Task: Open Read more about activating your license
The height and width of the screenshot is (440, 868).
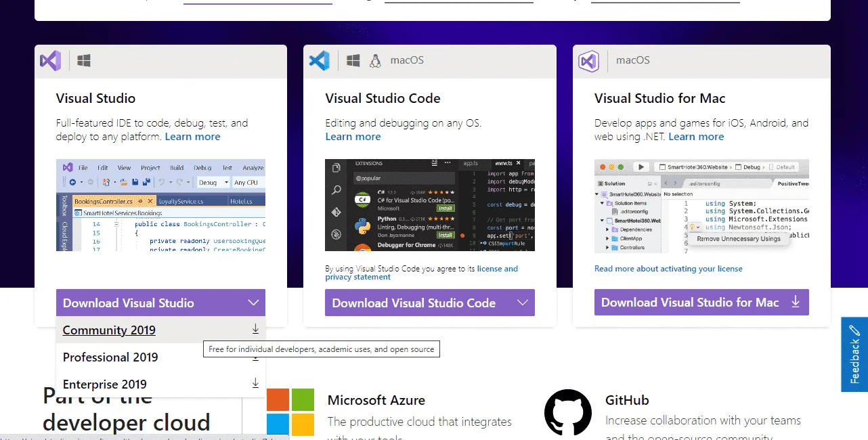Action: 668,269
